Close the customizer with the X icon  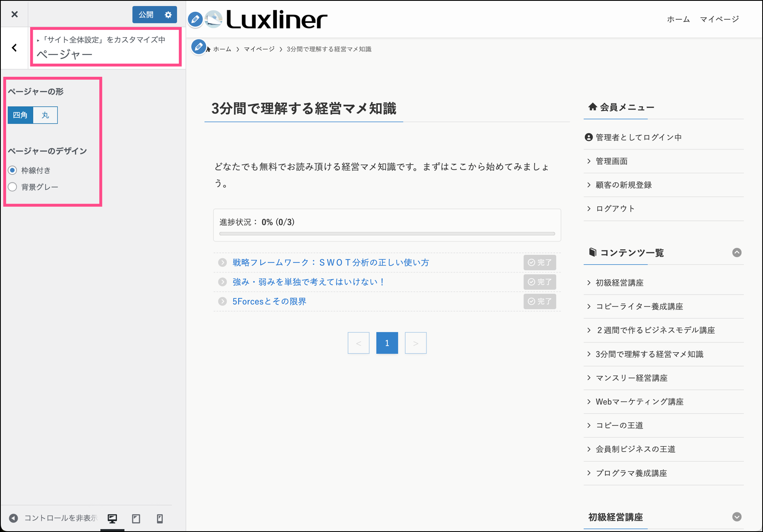(15, 14)
